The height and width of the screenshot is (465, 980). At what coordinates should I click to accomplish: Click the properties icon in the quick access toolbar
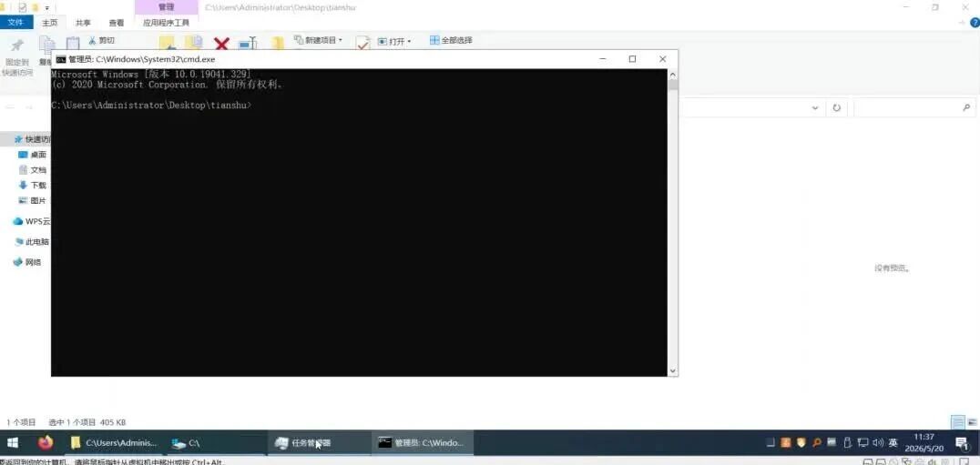22,7
